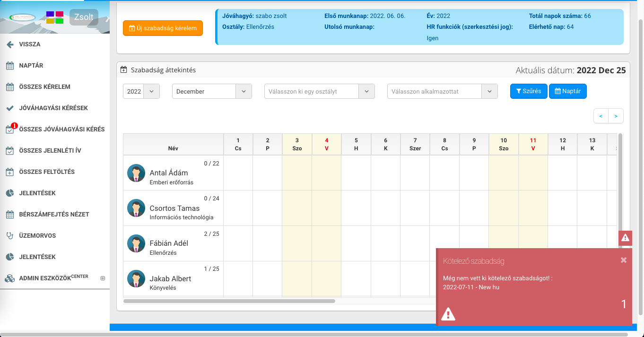Click the Totál napok száma: 66 text
Screen dimensions: 644x337
click(560, 16)
